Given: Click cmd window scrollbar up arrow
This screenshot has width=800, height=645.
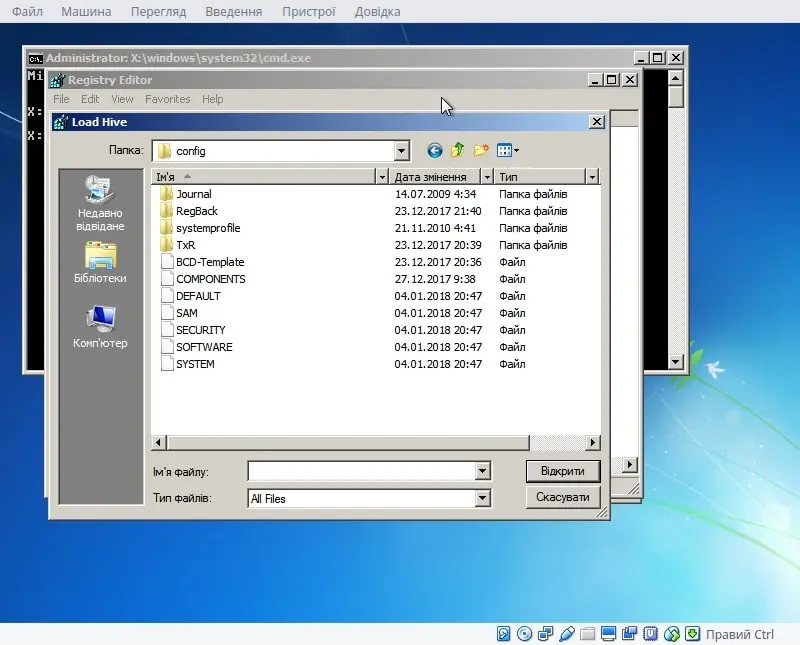Looking at the screenshot, I should 676,78.
